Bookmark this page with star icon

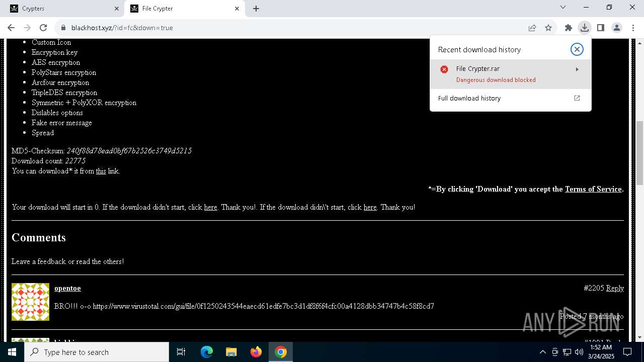548,28
